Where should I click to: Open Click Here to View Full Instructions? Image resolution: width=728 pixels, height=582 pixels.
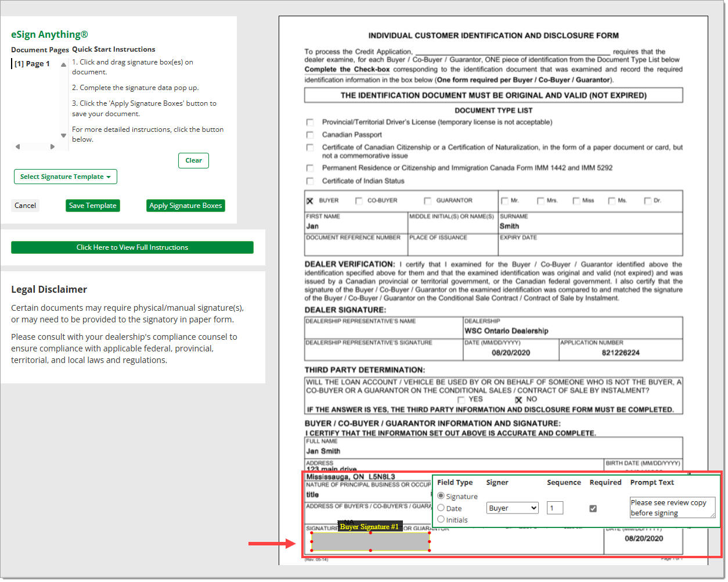pos(132,247)
